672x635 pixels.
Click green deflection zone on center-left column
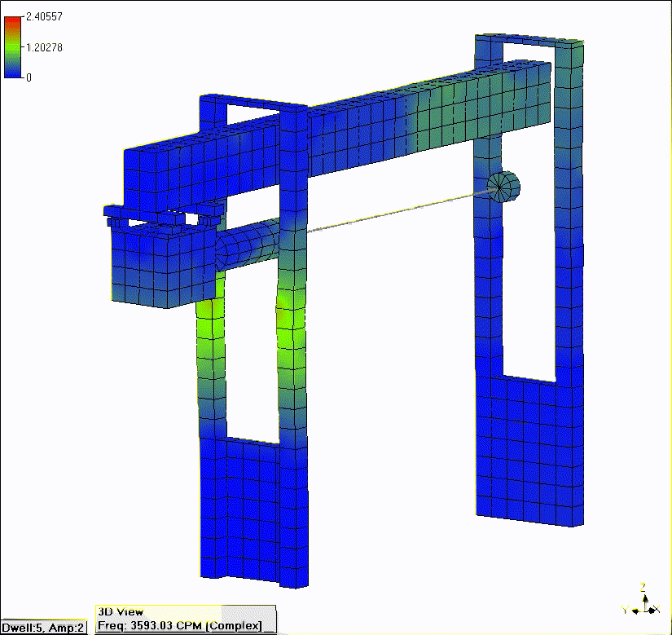tap(290, 334)
